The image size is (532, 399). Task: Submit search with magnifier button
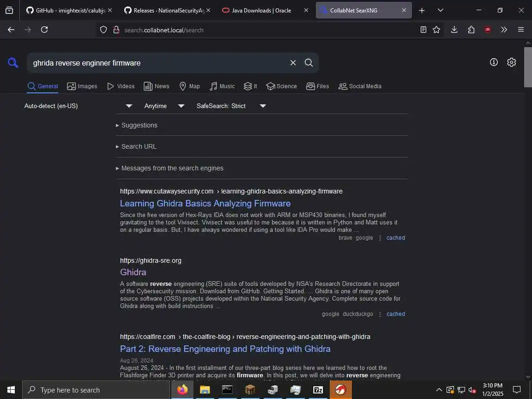pos(309,63)
